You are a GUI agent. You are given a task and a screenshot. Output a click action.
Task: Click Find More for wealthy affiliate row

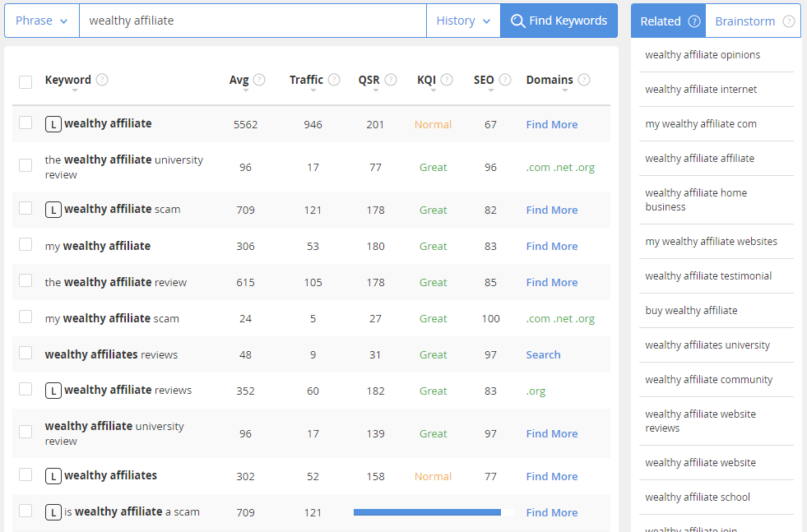point(552,124)
